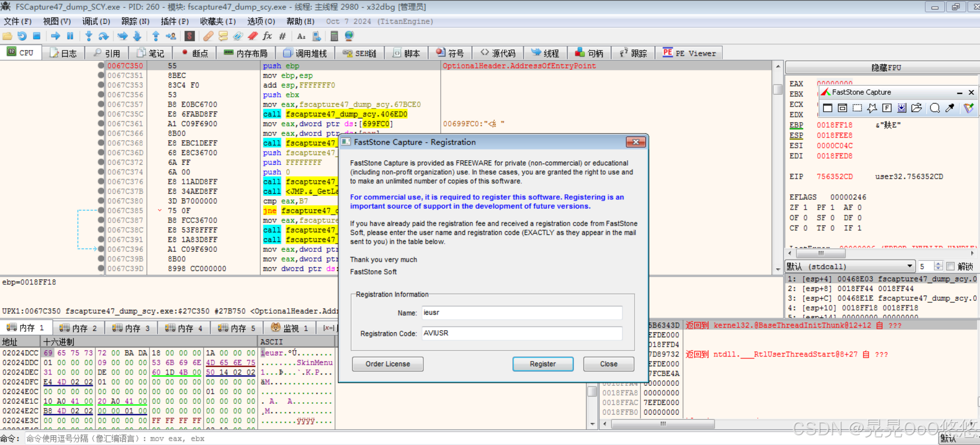Viewport: 980px width, 445px height.
Task: Click FastStone screen color picker icon
Action: (x=950, y=108)
